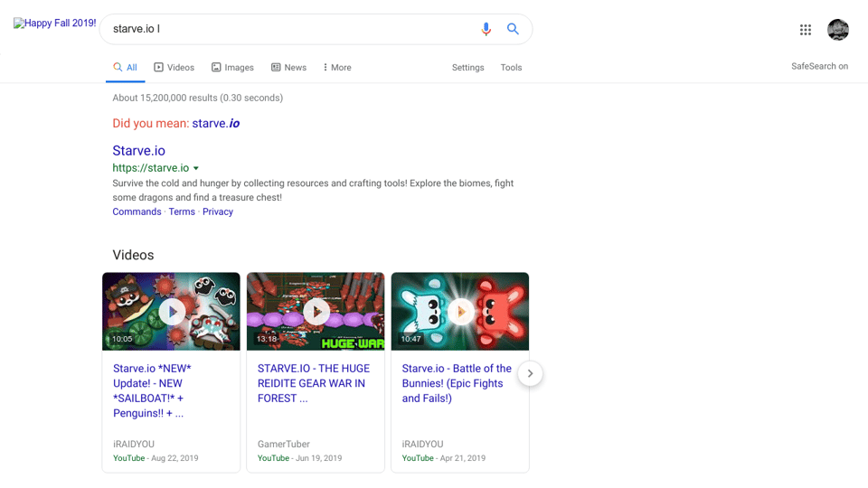Click the voice search microphone icon
The width and height of the screenshot is (868, 488).
[486, 29]
